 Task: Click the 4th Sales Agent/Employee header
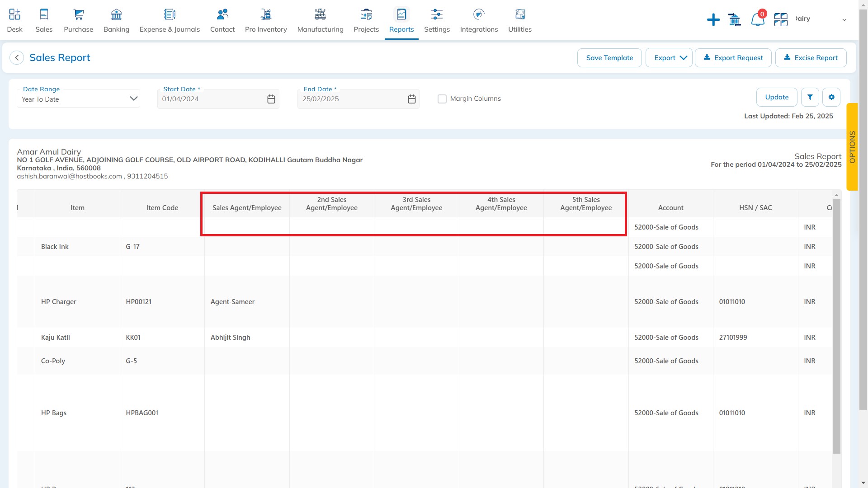coord(501,204)
